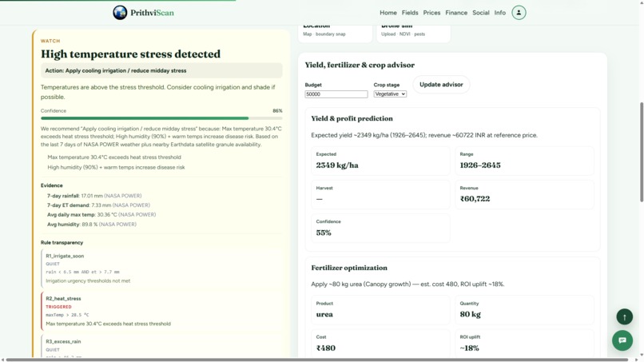Click the Fertilizer optimization heading
This screenshot has height=362, width=644.
349,268
